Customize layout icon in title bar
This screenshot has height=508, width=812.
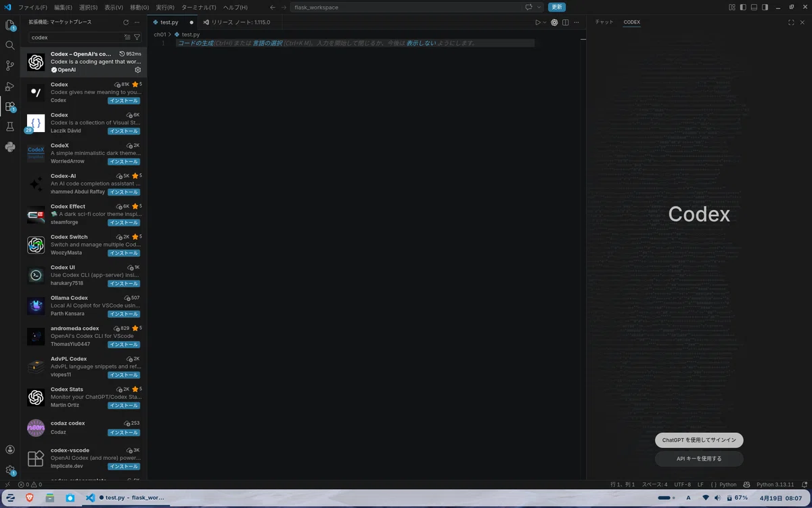coord(733,7)
